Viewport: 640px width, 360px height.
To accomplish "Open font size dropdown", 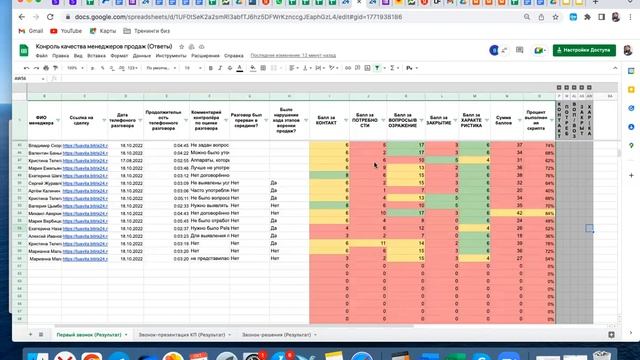I will 193,68.
